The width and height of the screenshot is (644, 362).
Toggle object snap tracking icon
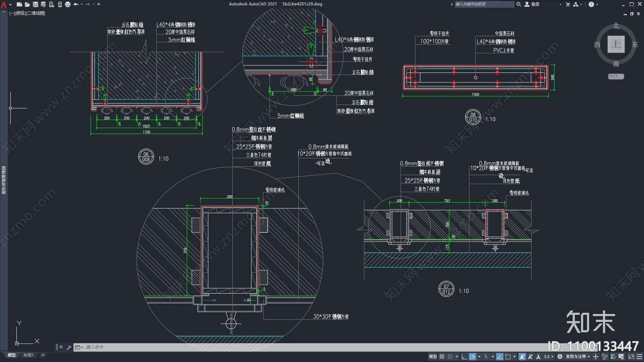500,357
